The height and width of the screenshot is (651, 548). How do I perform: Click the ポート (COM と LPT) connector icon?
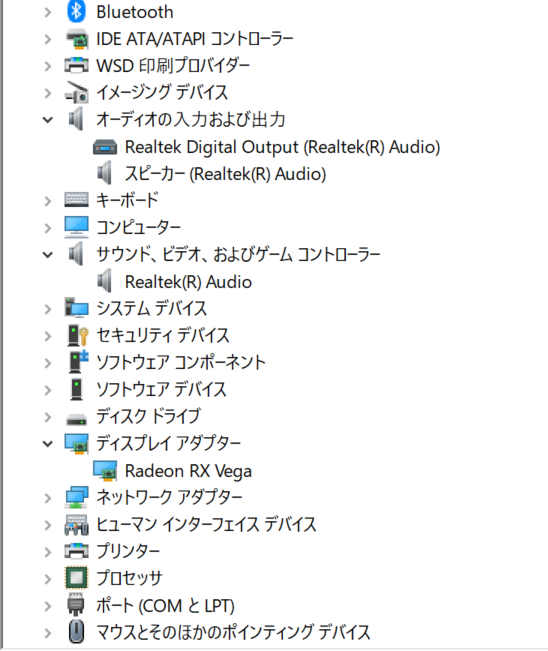click(76, 604)
